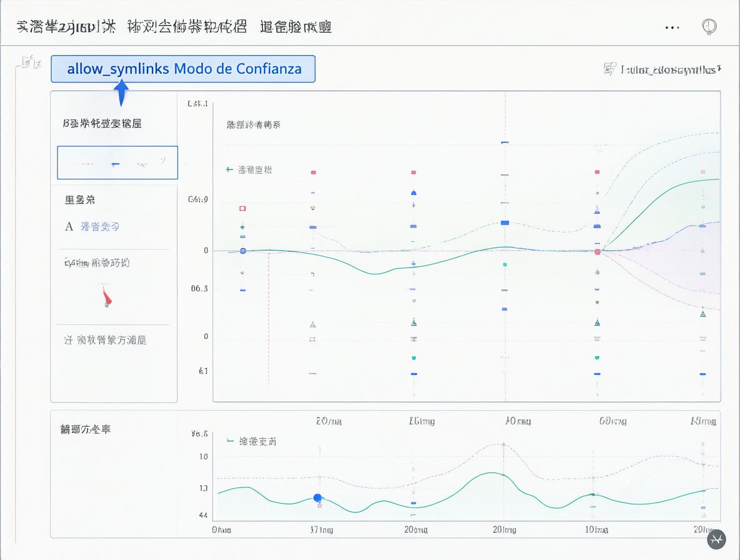Select the hollow red square marker in the upper chart
The image size is (740, 560).
[x=242, y=209]
